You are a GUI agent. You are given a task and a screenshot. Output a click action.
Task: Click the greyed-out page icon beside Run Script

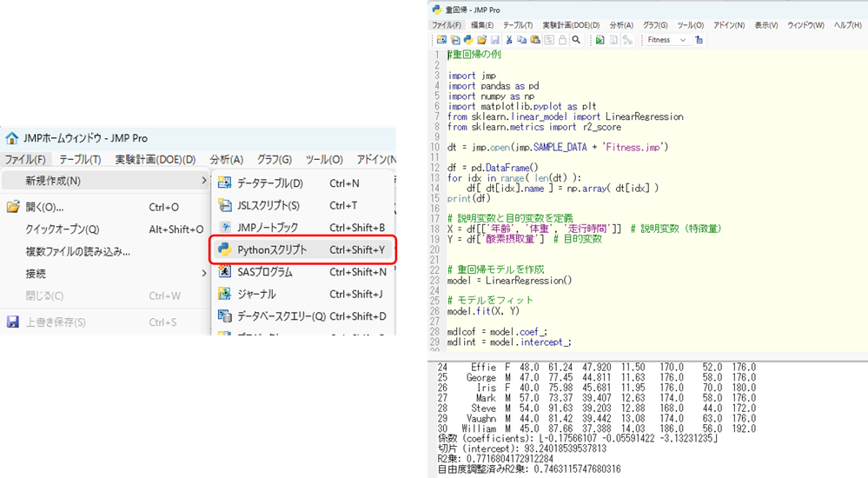613,40
